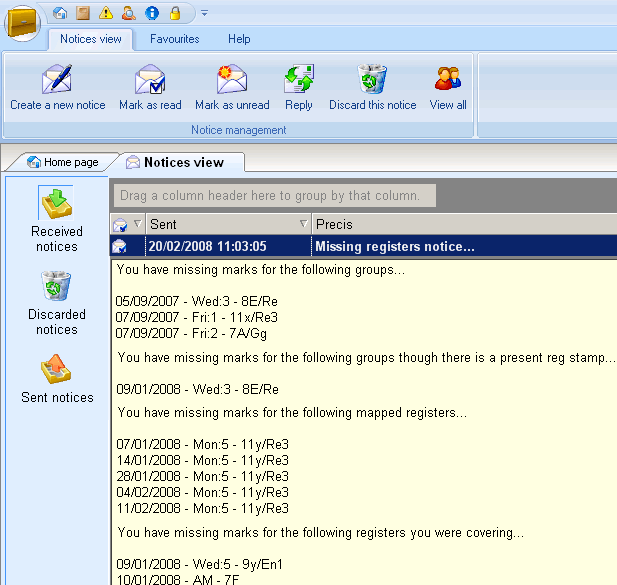Click the Reply label in ribbon
Screen dimensions: 617x585
pyautogui.click(x=299, y=105)
